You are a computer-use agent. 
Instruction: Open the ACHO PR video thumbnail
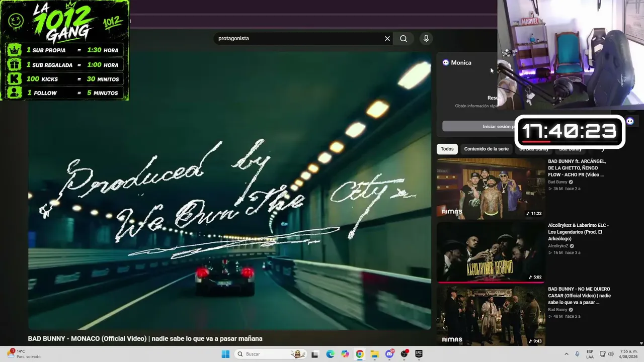tap(490, 189)
